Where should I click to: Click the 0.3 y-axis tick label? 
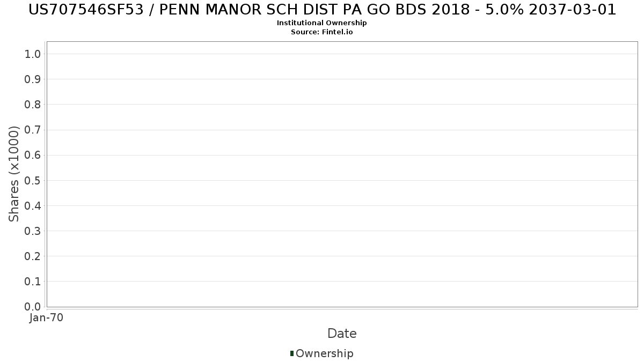click(x=33, y=231)
